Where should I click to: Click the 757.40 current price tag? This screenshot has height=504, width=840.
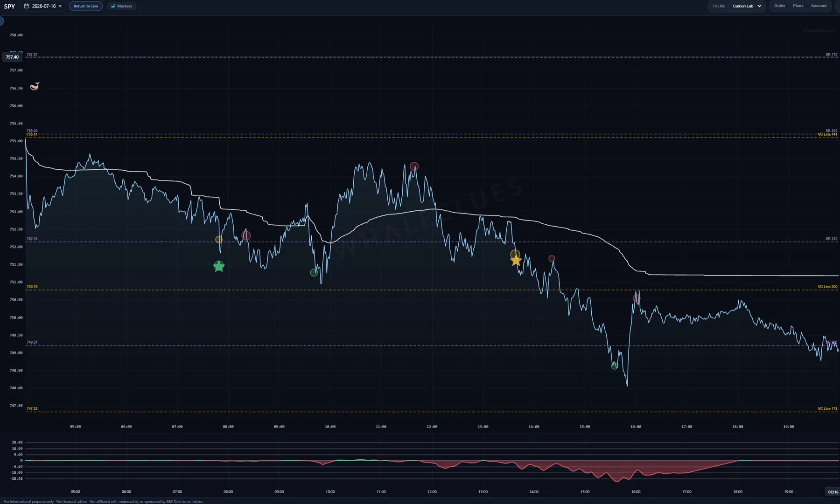coord(12,57)
